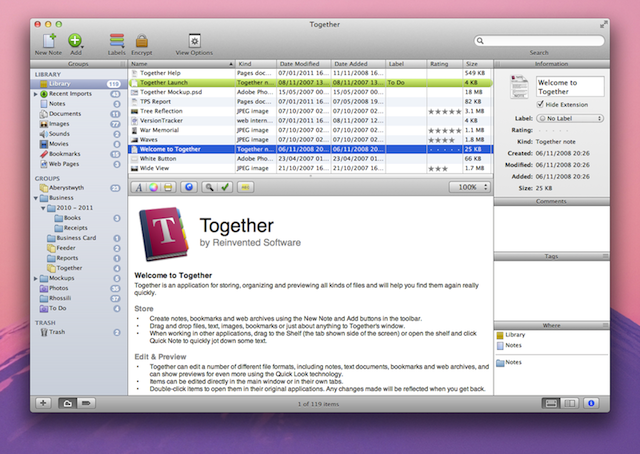Click the font button in format bar
Image resolution: width=640 pixels, height=454 pixels.
[138, 187]
